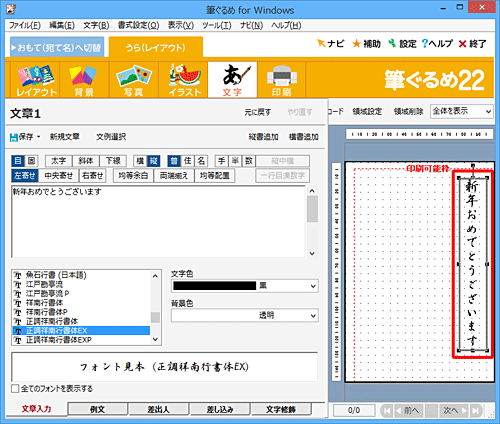Open the 文字色 text color dropdown

tap(313, 286)
